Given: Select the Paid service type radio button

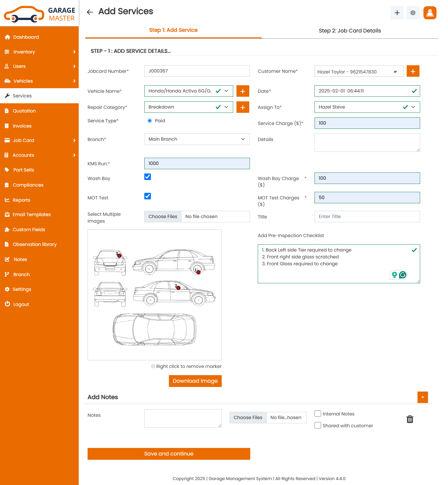Looking at the screenshot, I should (x=150, y=121).
